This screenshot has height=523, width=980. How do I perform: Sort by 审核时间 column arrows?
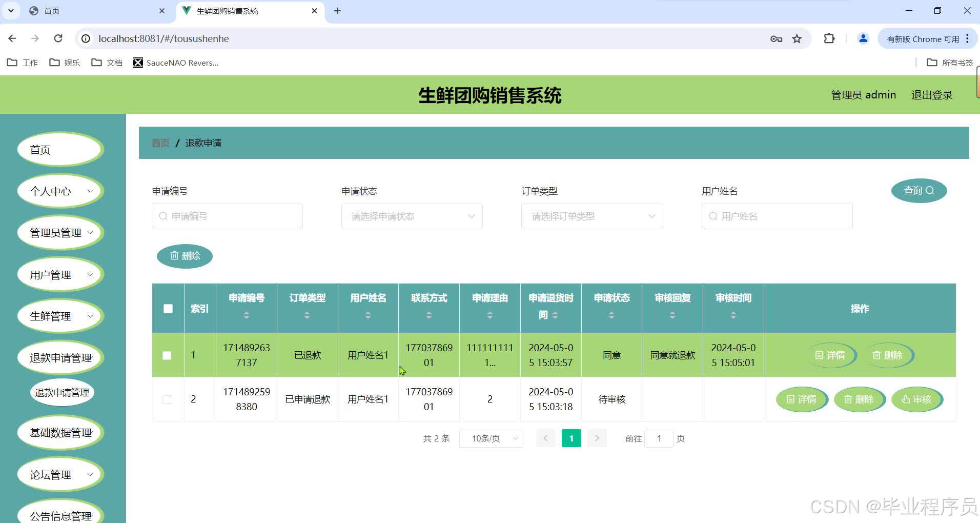[x=733, y=315]
